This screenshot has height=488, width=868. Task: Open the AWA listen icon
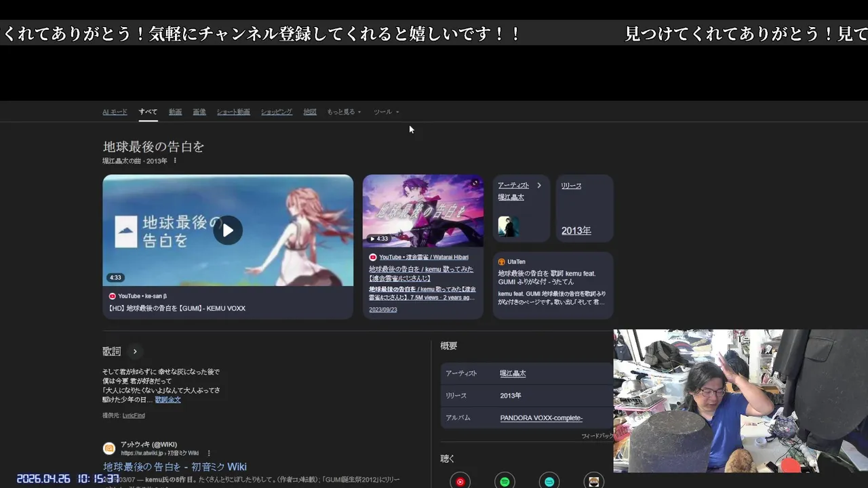click(594, 481)
